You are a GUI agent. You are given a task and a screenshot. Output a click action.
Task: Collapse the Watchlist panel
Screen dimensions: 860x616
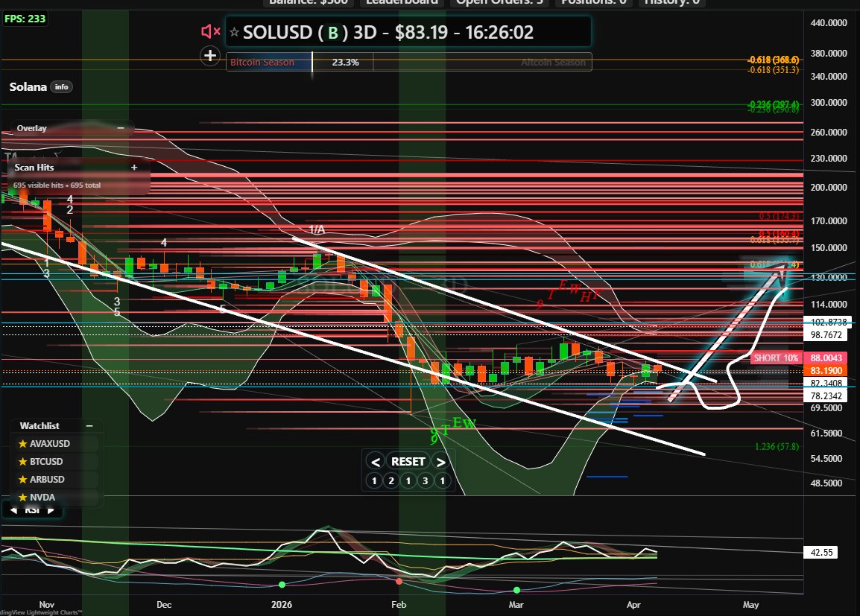pos(89,426)
